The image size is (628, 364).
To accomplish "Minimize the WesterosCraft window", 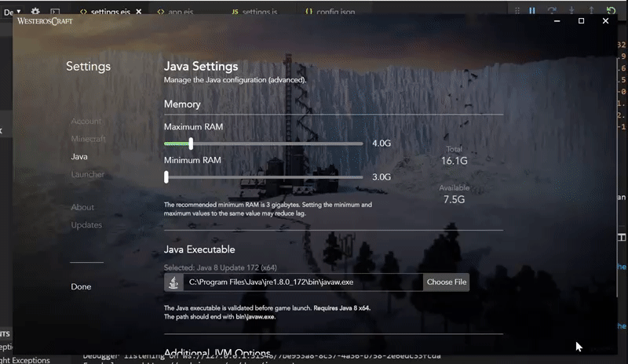I will point(557,21).
